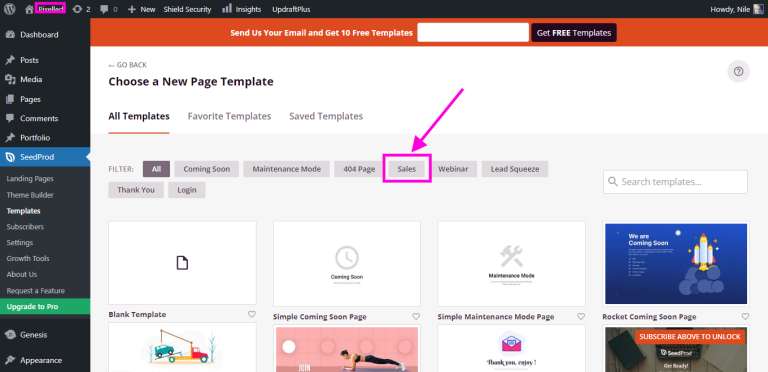This screenshot has height=372, width=768.
Task: Open the Templates submenu item
Action: (x=24, y=211)
